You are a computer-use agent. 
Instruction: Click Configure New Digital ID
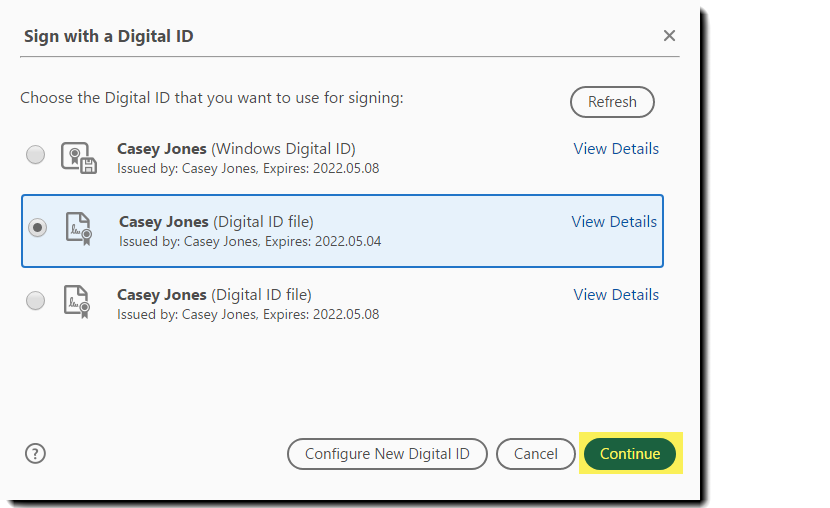[387, 454]
